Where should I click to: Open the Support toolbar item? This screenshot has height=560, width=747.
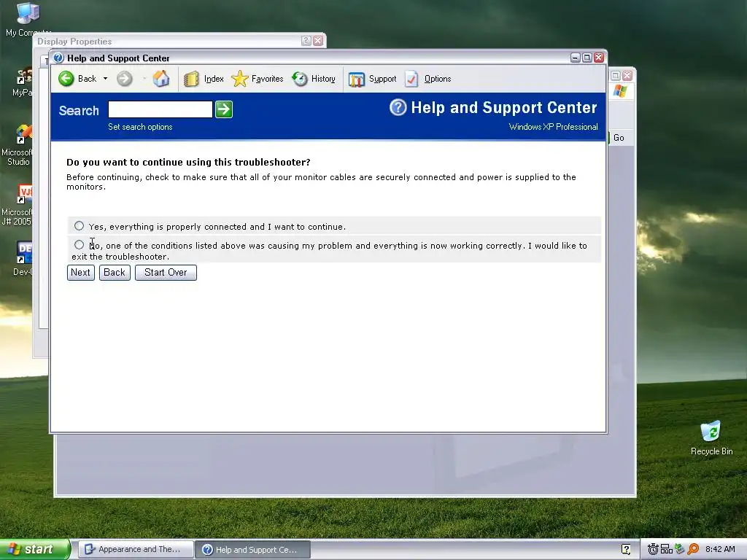(373, 79)
